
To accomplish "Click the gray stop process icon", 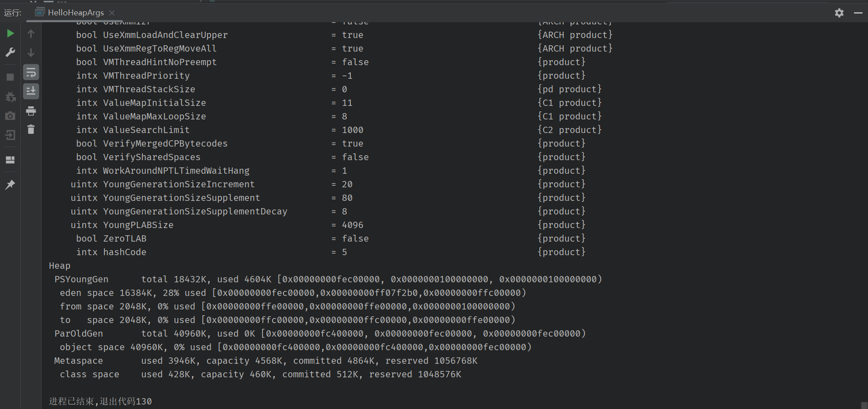I will coord(10,77).
